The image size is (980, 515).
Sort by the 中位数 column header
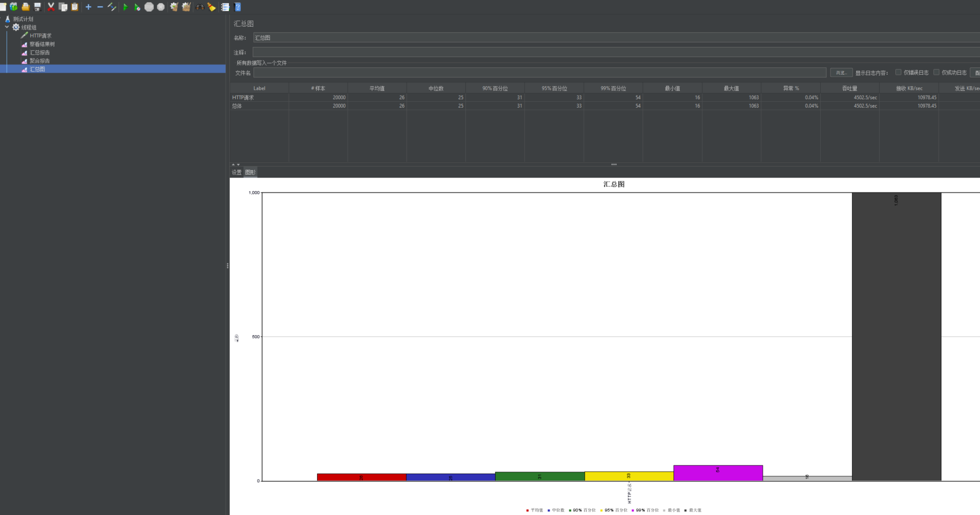coord(436,88)
